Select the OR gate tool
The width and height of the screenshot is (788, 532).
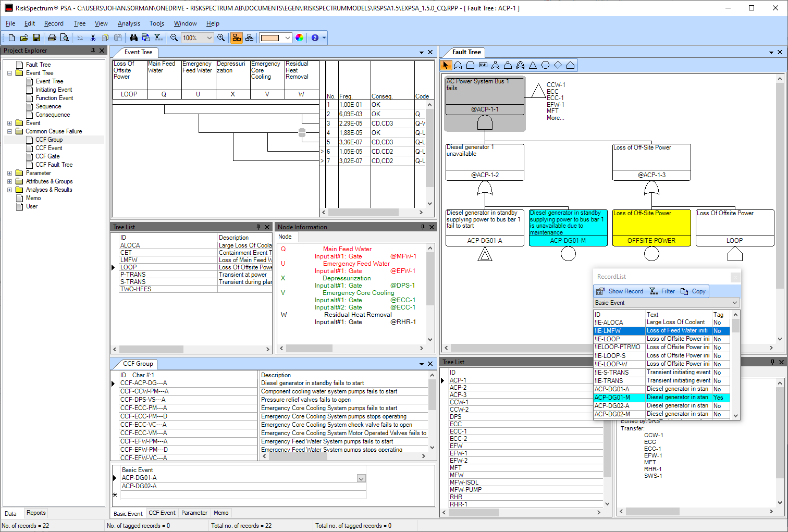[458, 65]
